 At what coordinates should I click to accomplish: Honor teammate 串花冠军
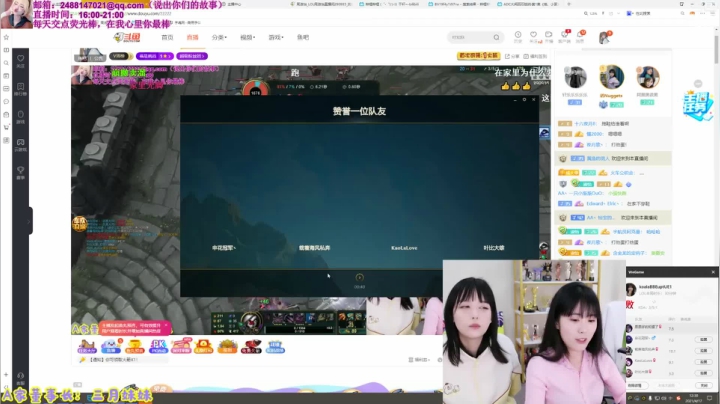pos(224,248)
